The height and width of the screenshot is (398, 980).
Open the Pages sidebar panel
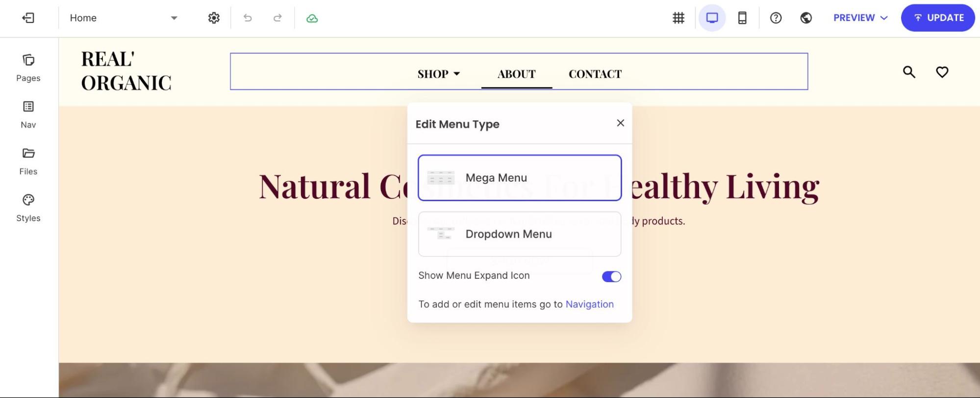[x=28, y=68]
